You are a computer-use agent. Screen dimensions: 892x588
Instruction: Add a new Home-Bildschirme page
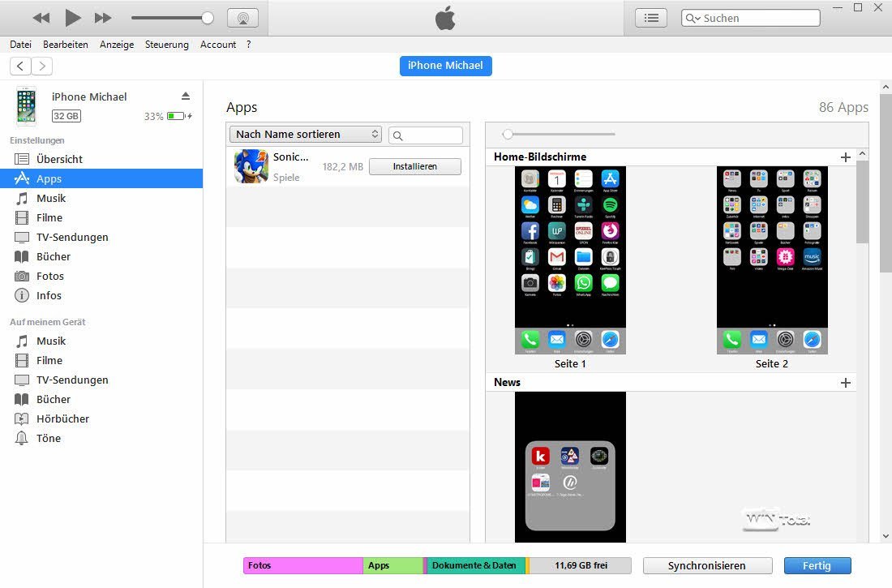point(846,157)
